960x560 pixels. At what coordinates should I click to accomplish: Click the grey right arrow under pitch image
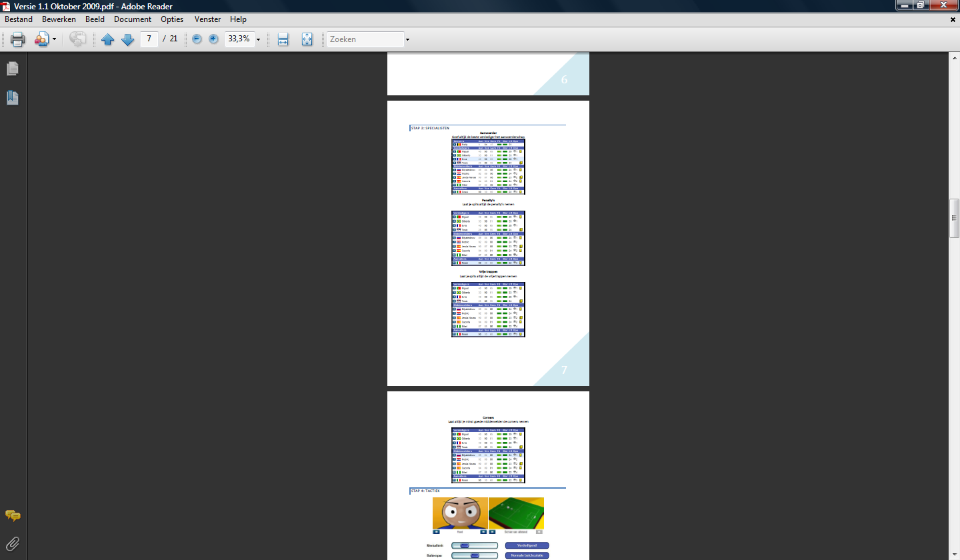[539, 532]
